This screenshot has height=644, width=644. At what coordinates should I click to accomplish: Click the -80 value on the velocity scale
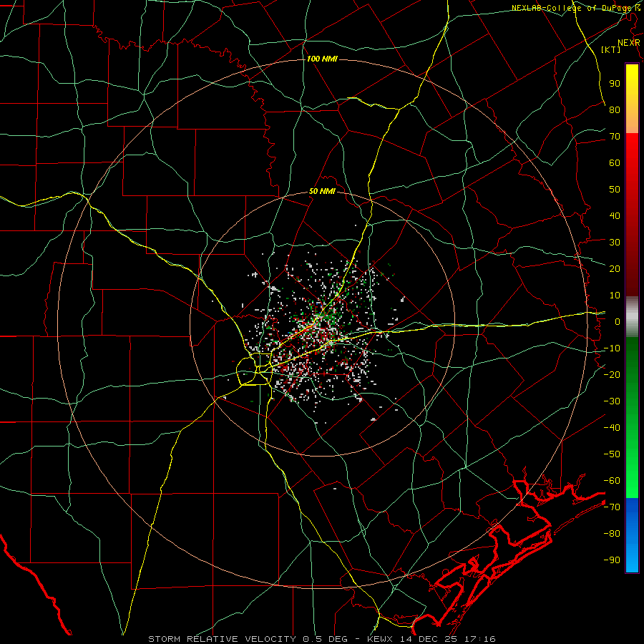[612, 534]
